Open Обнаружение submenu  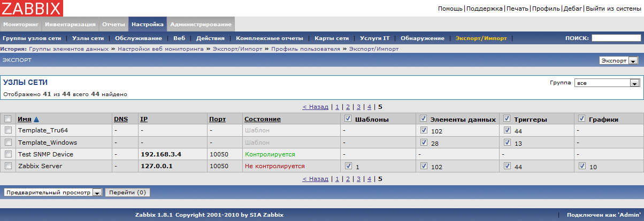[423, 38]
